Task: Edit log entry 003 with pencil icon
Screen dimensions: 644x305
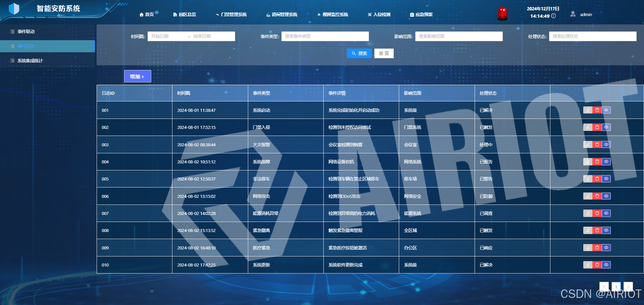Action: click(x=588, y=145)
